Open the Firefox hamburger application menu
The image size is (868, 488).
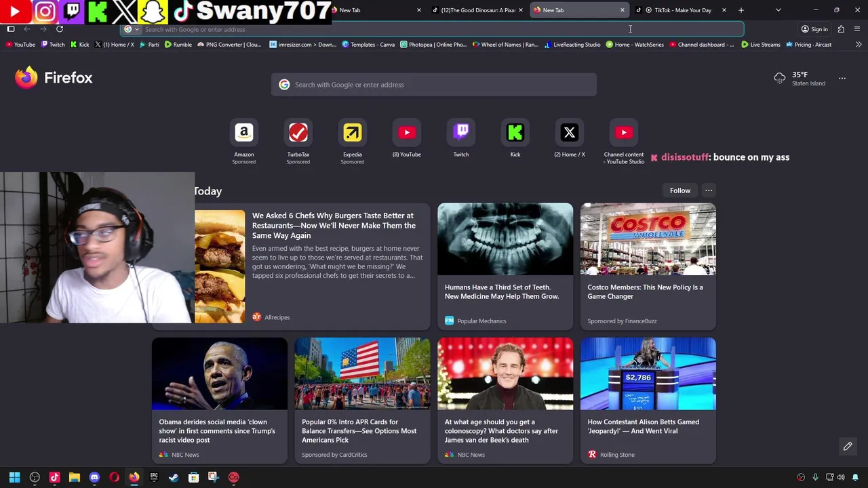(x=857, y=29)
